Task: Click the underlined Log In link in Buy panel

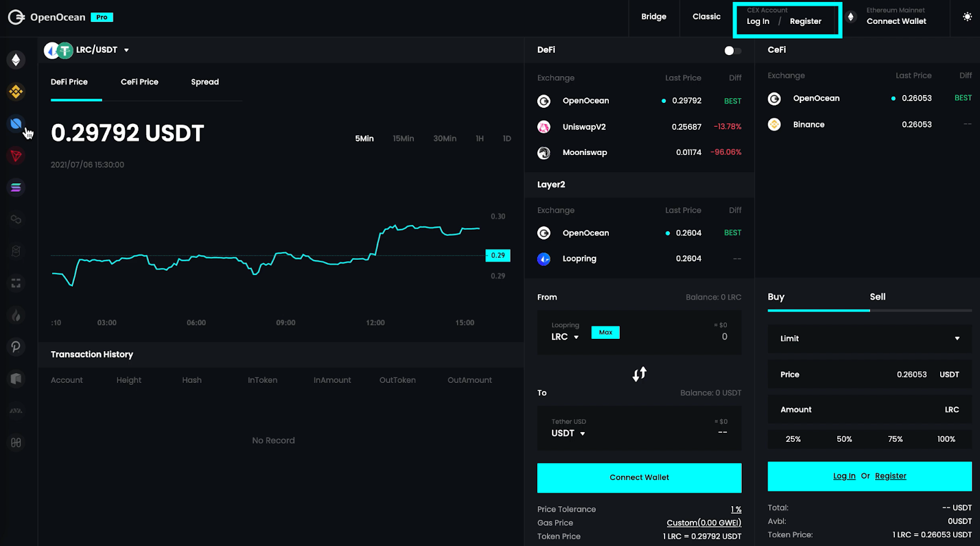Action: tap(844, 476)
